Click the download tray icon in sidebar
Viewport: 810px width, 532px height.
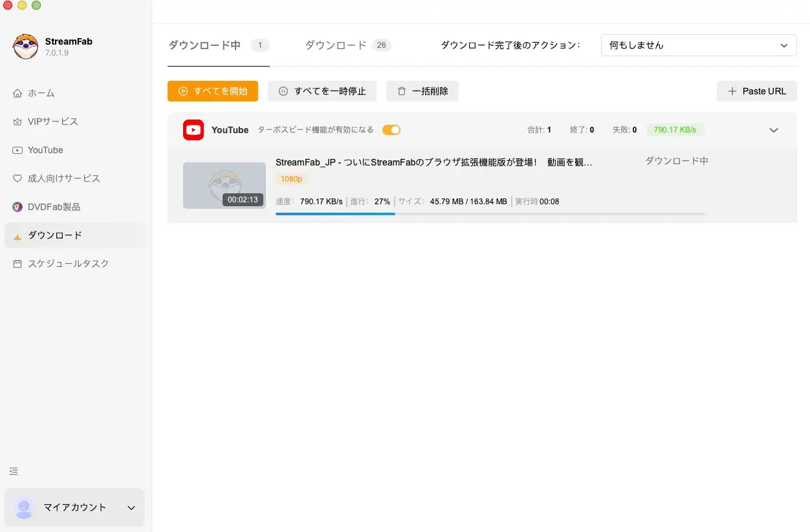(17, 236)
